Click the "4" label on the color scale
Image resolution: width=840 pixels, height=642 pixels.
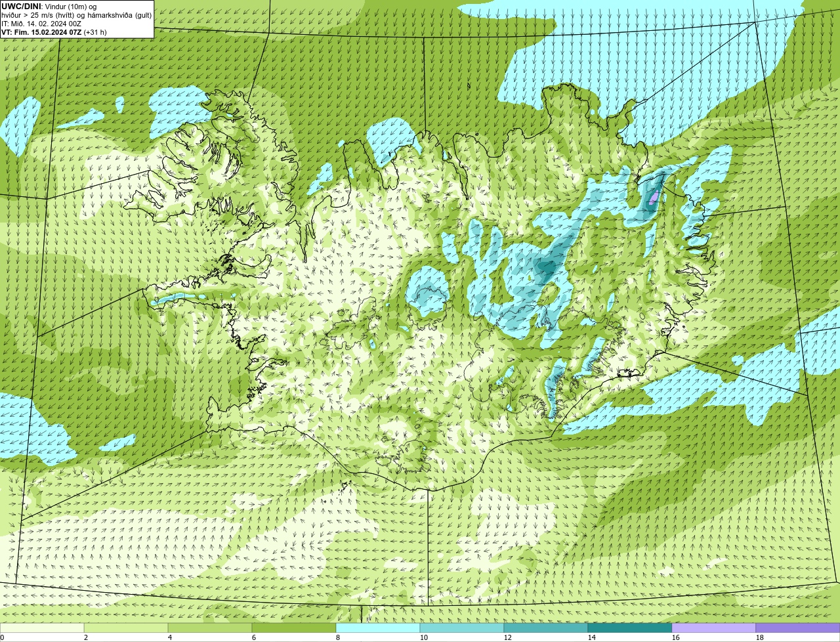170,637
